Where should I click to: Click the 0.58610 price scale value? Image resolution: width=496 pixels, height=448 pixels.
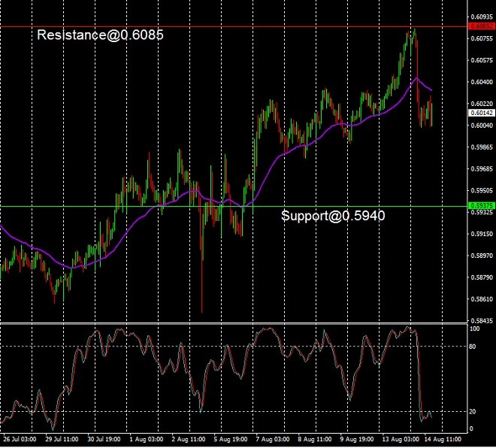pyautogui.click(x=482, y=299)
